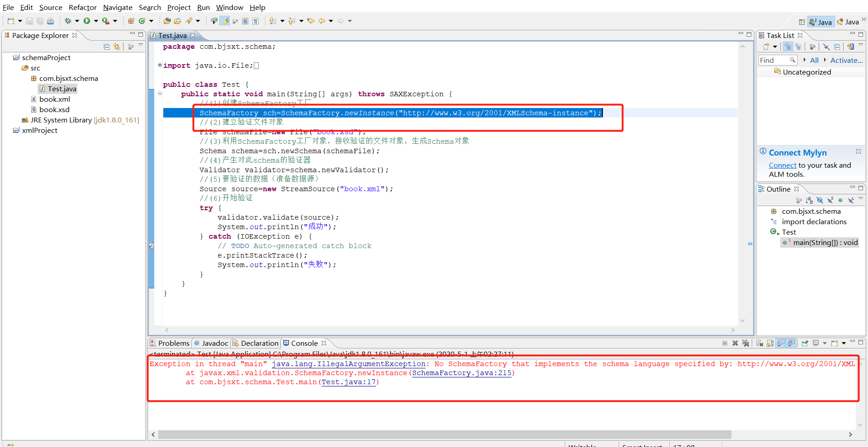Open the Open Perspective icon
This screenshot has width=868, height=447.
tap(802, 22)
